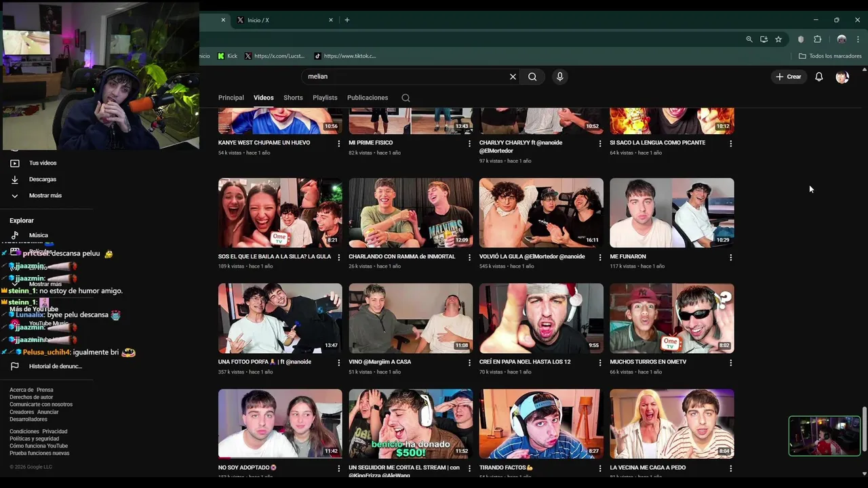Screen dimensions: 868x488
Task: Play the 'CREÍ EN PAPA NOEL HASTA LOS 12' thumbnail
Action: click(541, 319)
